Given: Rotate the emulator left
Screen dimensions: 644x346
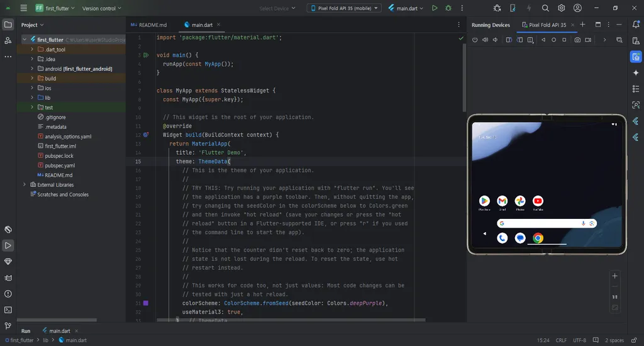Looking at the screenshot, I should coord(509,40).
